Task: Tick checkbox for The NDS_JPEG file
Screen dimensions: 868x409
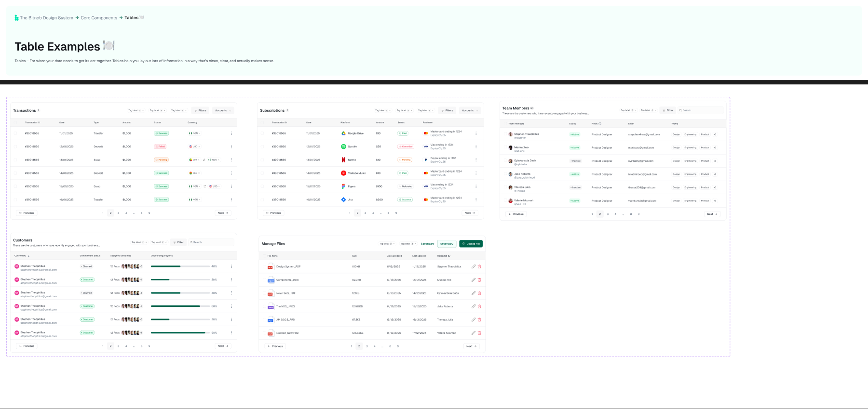Action: click(264, 306)
